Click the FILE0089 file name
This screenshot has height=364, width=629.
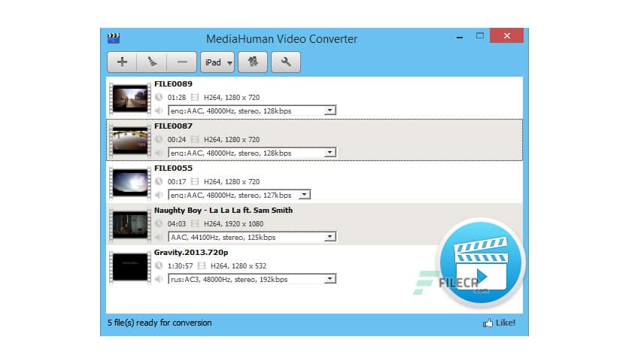click(173, 83)
